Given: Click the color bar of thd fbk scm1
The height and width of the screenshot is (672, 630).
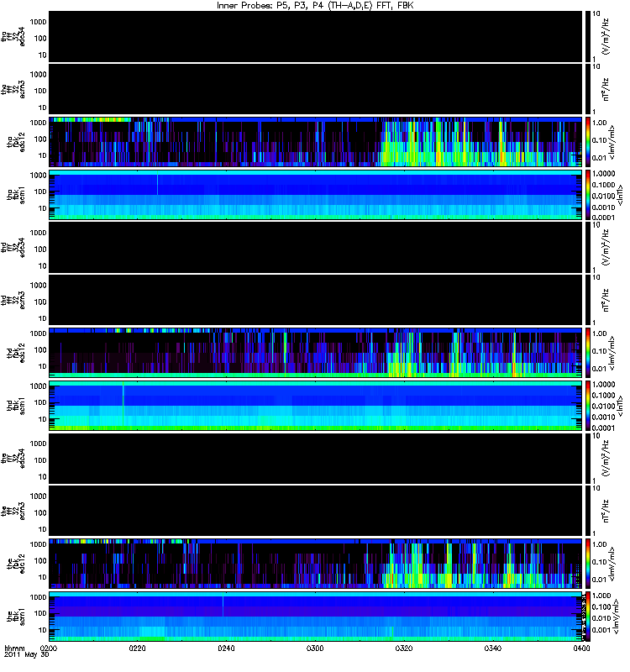Looking at the screenshot, I should click(x=587, y=406).
